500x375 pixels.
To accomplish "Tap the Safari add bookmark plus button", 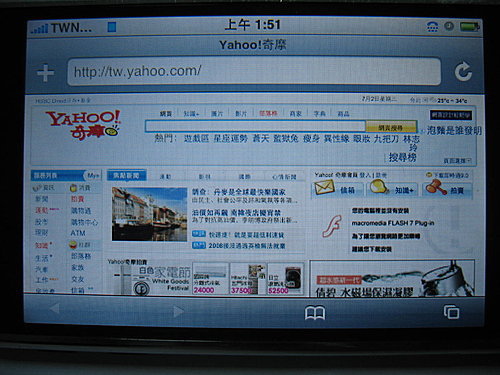I will pyautogui.click(x=46, y=73).
